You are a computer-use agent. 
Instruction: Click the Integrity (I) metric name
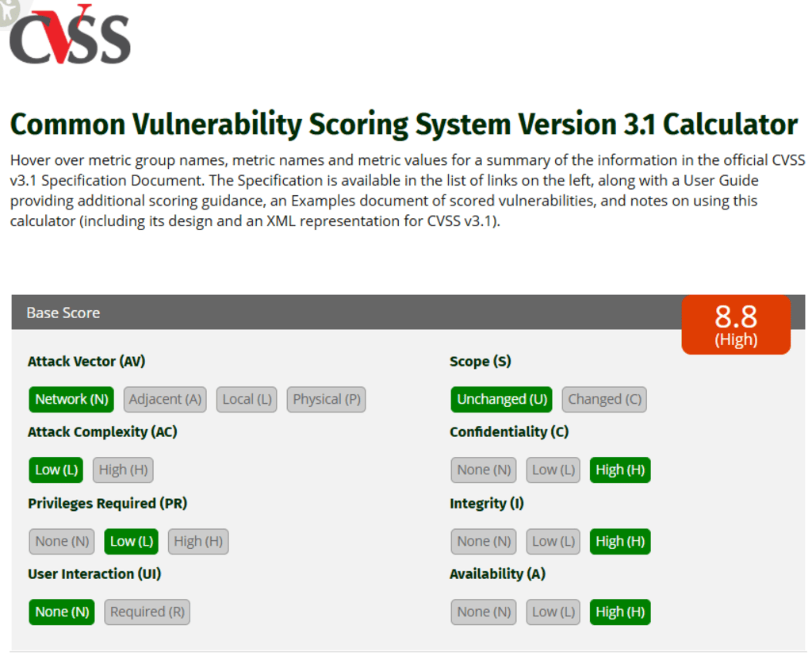[x=487, y=503]
